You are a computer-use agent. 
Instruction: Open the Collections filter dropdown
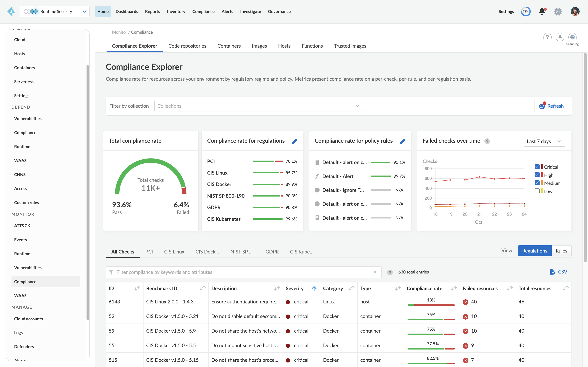point(259,106)
